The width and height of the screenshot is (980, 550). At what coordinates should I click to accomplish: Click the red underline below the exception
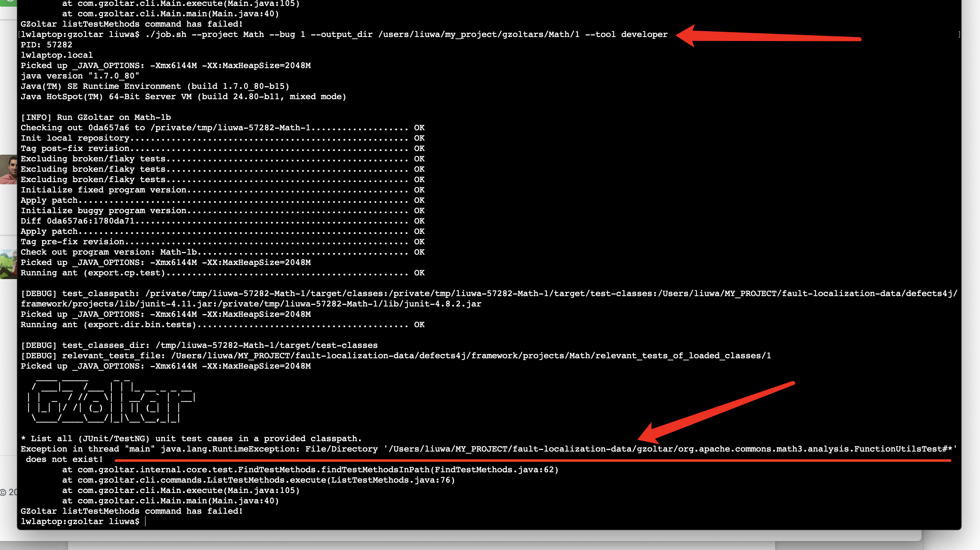click(533, 460)
